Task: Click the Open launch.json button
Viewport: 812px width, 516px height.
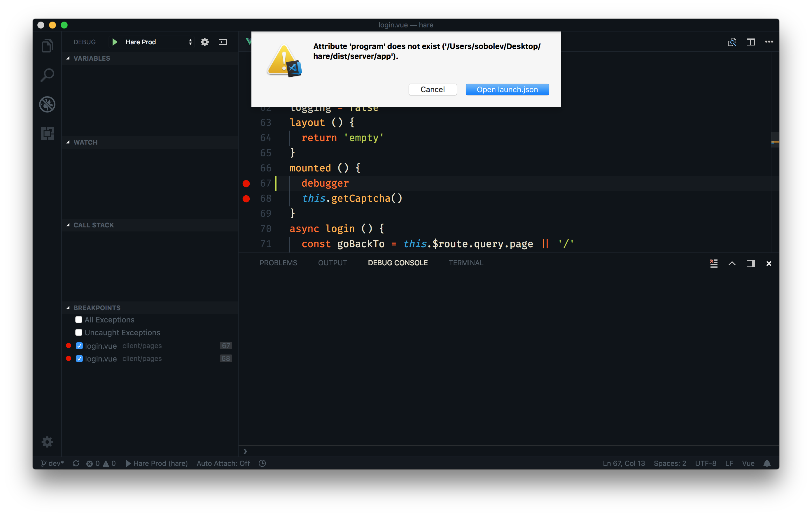Action: pyautogui.click(x=507, y=89)
